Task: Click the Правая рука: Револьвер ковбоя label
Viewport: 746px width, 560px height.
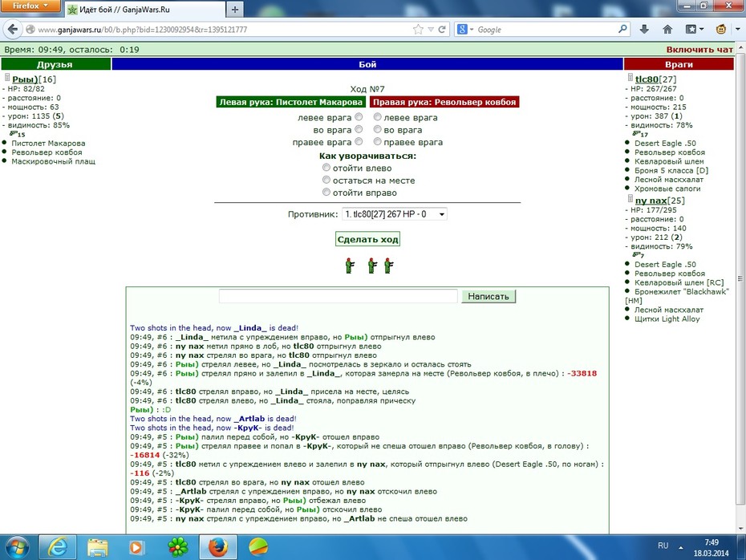Action: [x=444, y=102]
